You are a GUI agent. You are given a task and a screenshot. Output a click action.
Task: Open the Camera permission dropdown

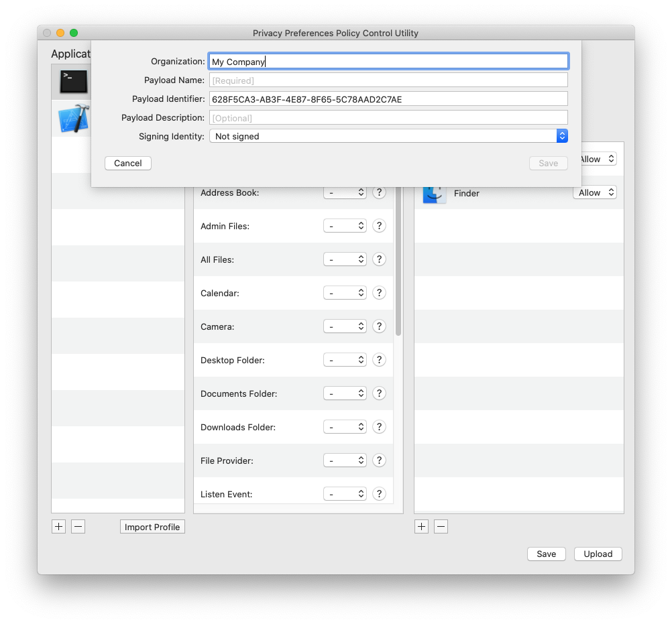click(345, 326)
